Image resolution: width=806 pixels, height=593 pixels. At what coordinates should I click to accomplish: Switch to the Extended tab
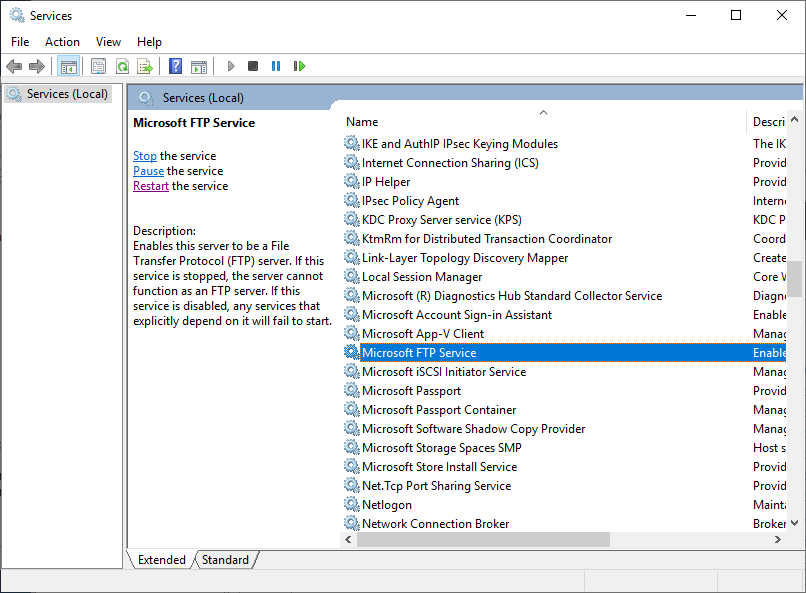click(x=161, y=560)
